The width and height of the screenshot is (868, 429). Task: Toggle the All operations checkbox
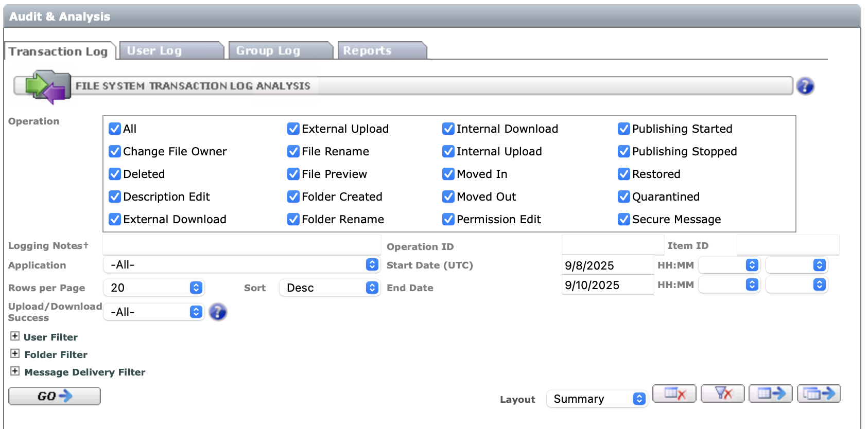[115, 129]
